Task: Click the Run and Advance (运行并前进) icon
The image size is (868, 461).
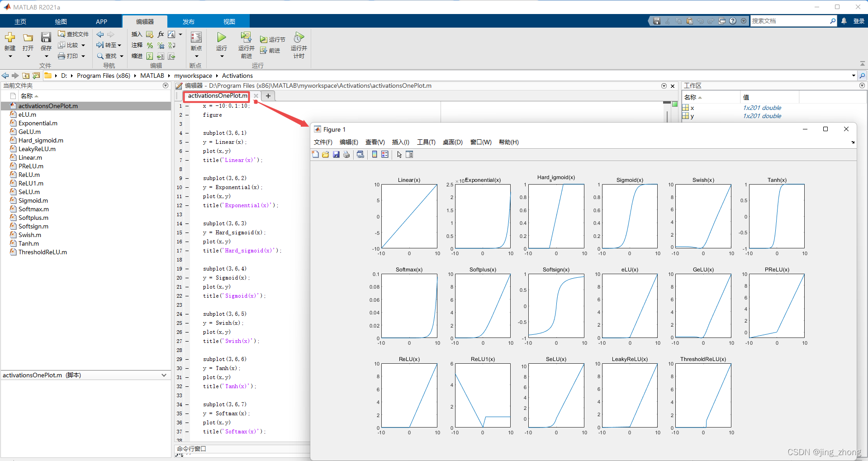Action: pos(246,37)
